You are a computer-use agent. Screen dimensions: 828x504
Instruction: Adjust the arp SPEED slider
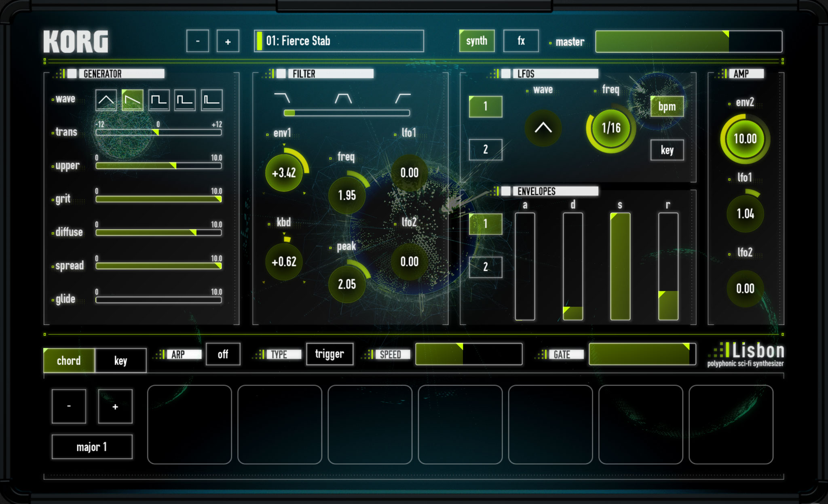(469, 354)
